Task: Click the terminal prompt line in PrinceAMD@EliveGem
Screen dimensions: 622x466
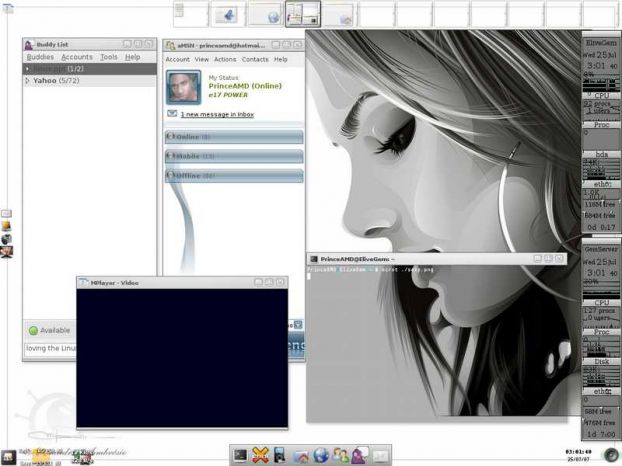Action: 371,270
